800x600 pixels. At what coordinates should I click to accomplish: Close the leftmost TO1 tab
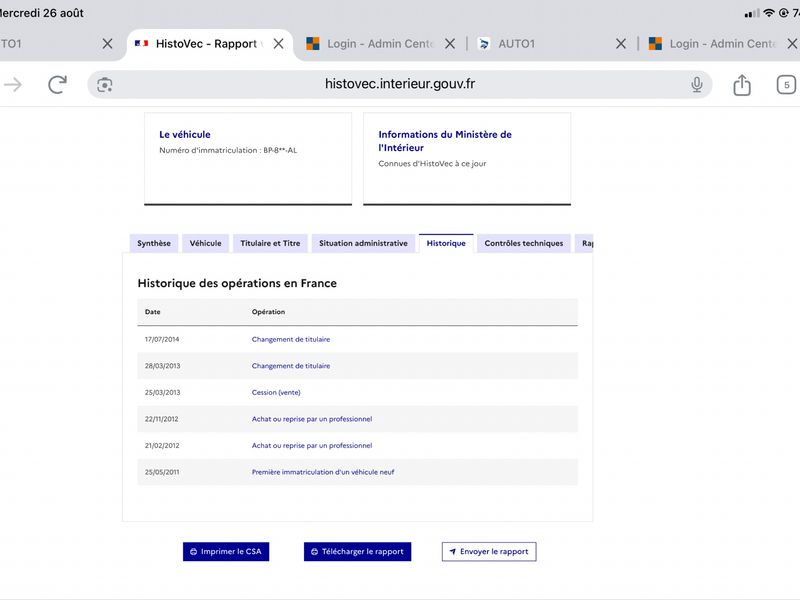[x=107, y=44]
